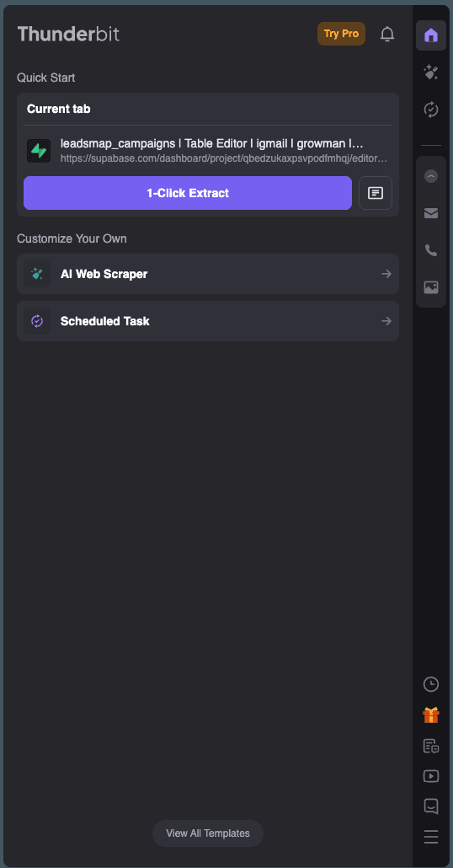Click the notifications bell icon
453x868 pixels.
[x=387, y=35]
